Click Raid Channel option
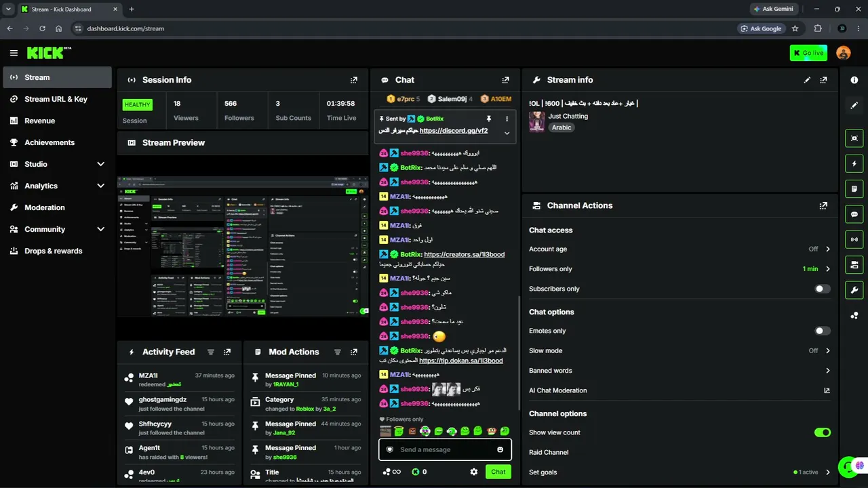 coord(549,452)
